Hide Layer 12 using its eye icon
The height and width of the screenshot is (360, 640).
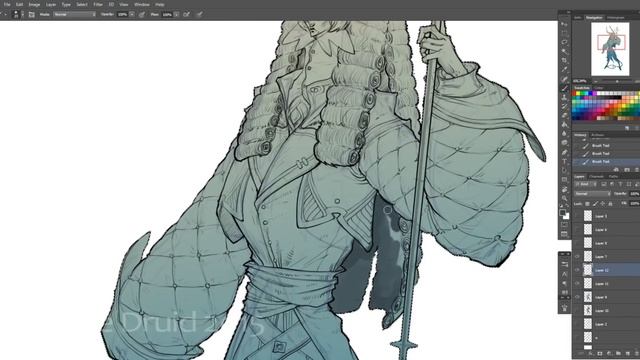(x=577, y=270)
